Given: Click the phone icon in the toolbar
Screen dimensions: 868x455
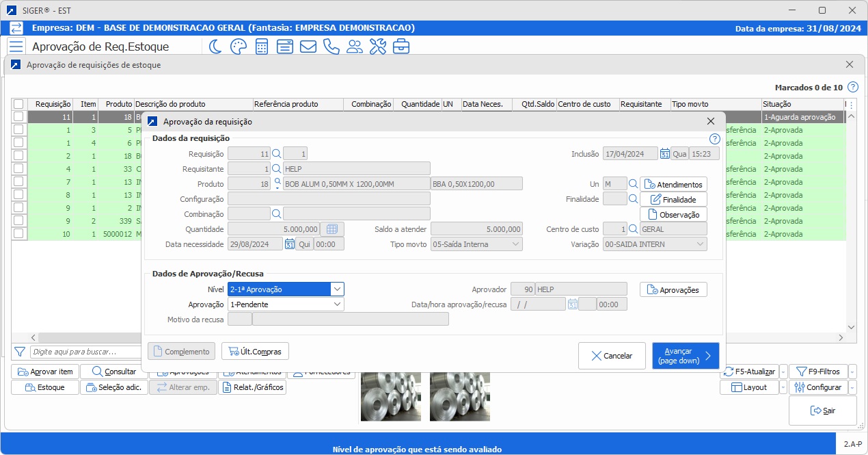Looking at the screenshot, I should 331,47.
